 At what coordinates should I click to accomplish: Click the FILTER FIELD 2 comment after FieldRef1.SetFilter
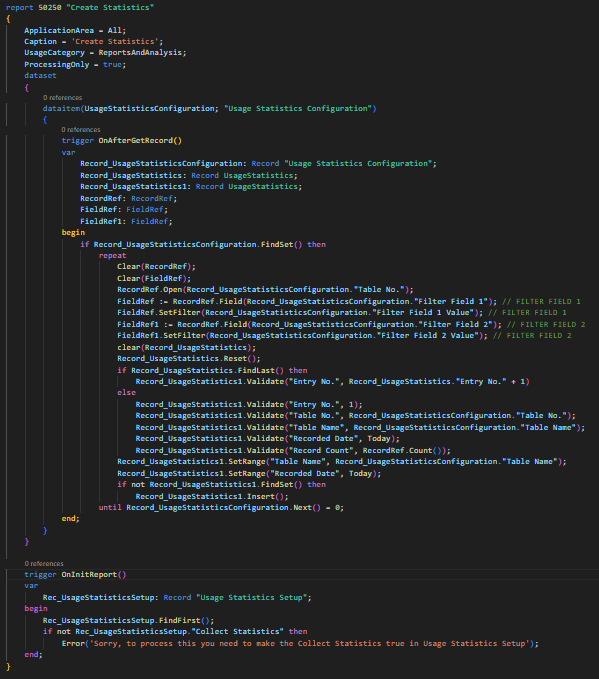[532, 336]
